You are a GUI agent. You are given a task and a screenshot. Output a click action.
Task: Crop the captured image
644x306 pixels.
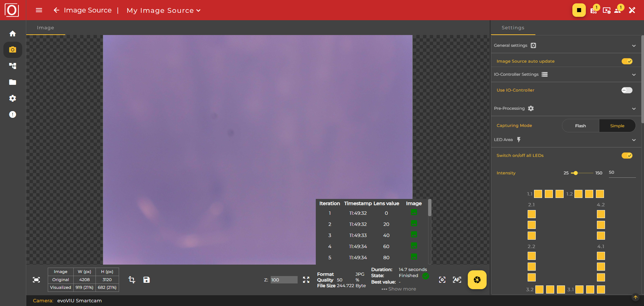tap(131, 280)
